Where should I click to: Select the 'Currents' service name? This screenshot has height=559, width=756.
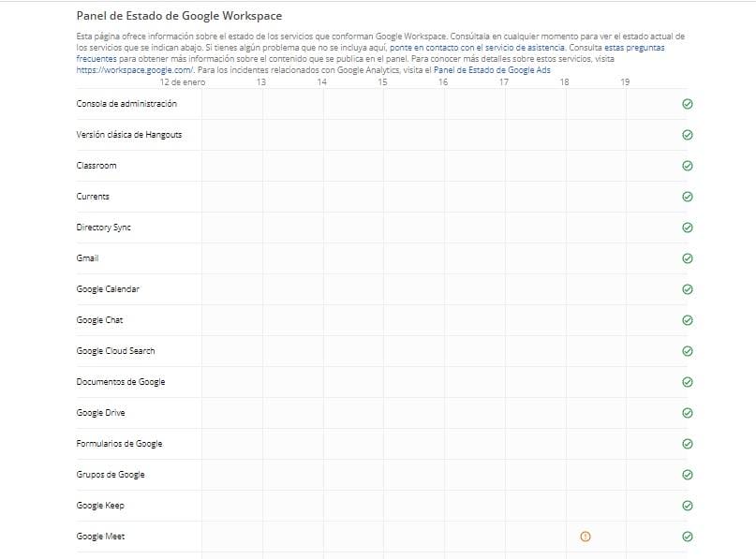point(93,197)
